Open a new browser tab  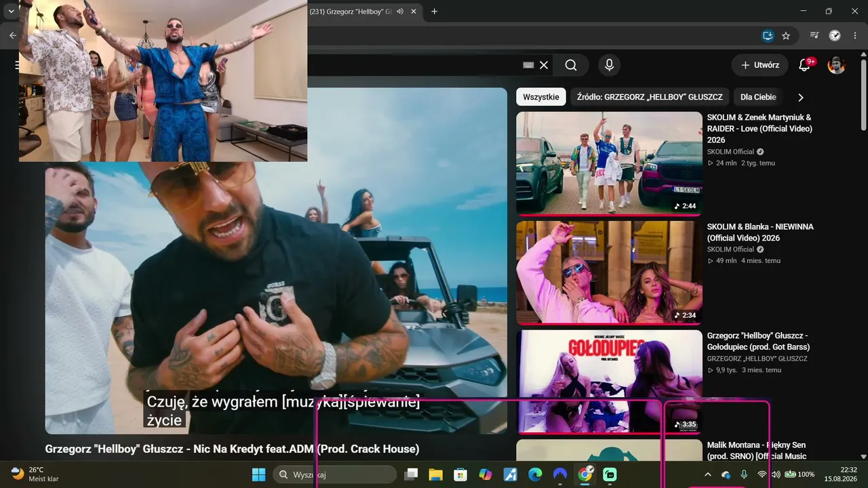pos(435,12)
